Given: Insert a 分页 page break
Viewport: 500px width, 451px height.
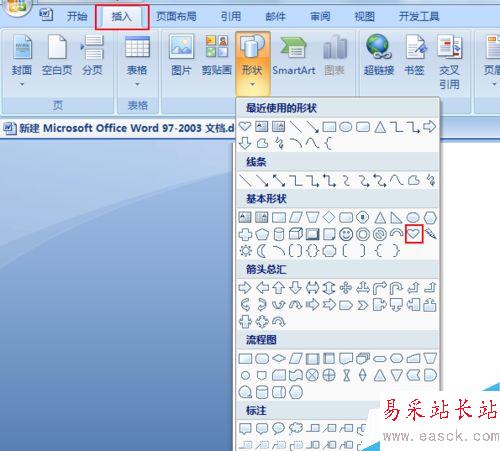Looking at the screenshot, I should (93, 55).
